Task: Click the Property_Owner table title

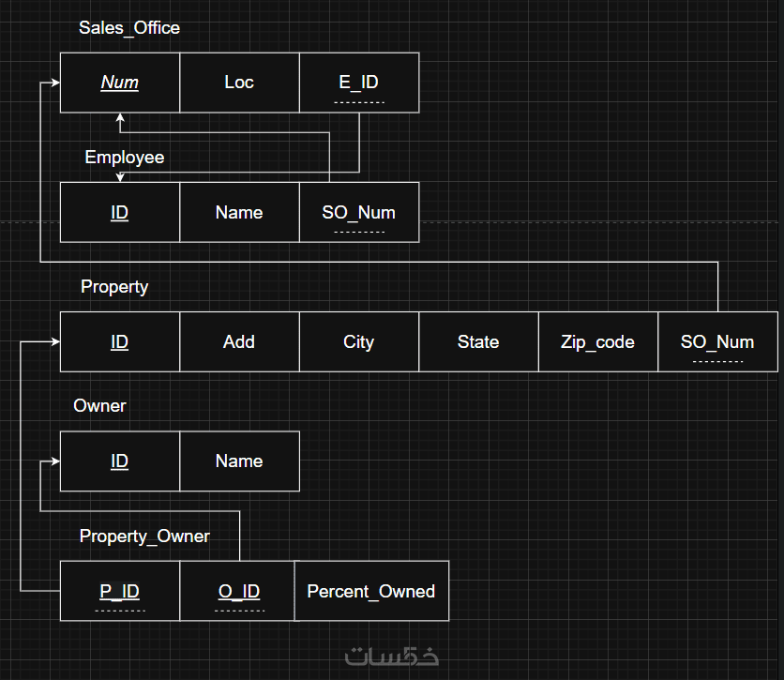Action: pos(144,536)
